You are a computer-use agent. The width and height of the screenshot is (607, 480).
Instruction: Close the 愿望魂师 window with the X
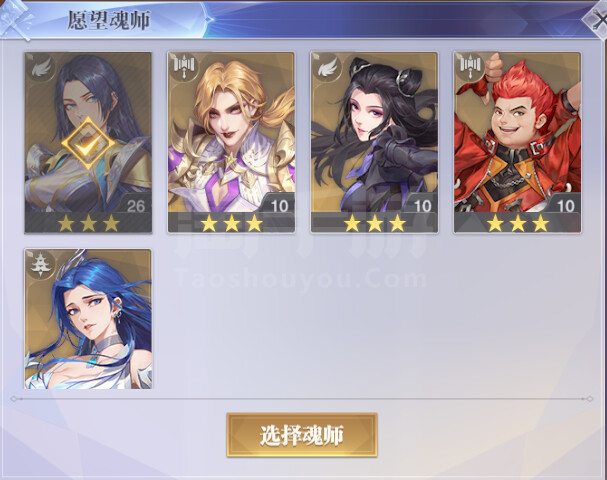(597, 21)
